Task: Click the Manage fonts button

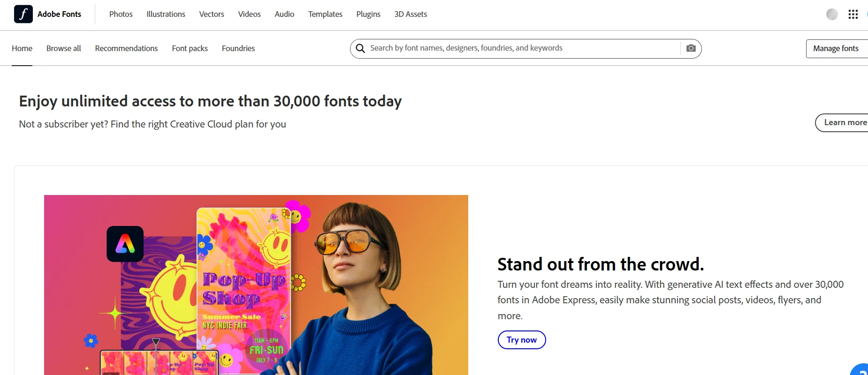Action: tap(837, 49)
